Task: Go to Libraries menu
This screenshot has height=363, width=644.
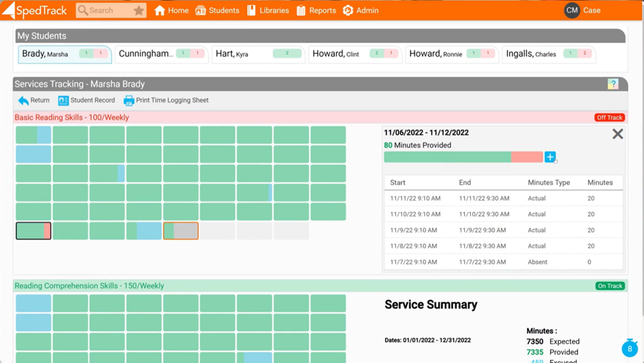Action: coord(267,10)
